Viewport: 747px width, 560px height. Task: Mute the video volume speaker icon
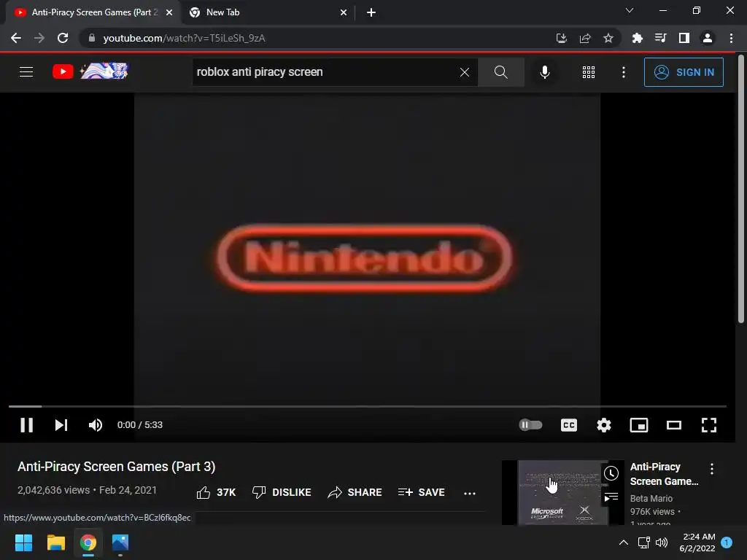[96, 425]
